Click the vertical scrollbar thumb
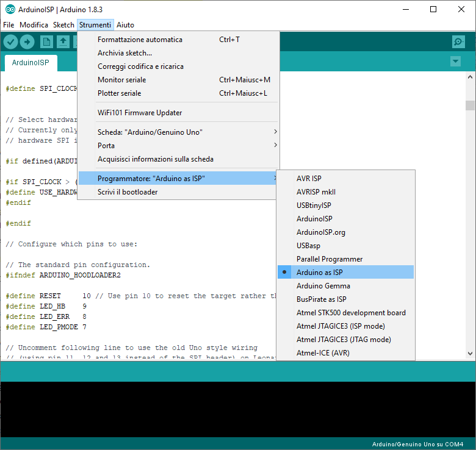The height and width of the screenshot is (450, 476). [470, 105]
